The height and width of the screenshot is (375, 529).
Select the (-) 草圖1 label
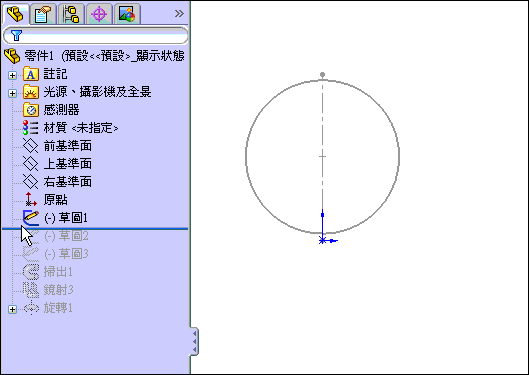66,218
